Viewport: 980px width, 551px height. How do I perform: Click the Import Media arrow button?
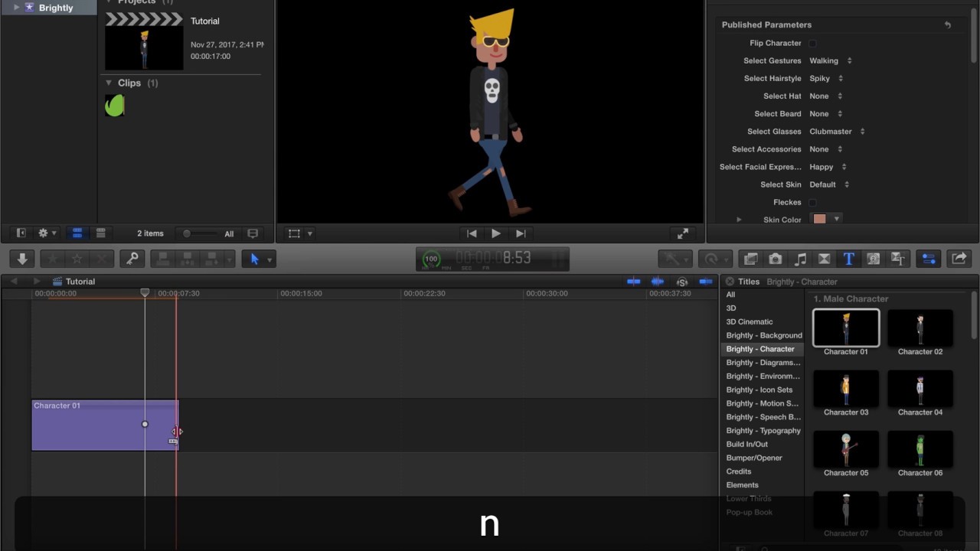[x=22, y=259]
